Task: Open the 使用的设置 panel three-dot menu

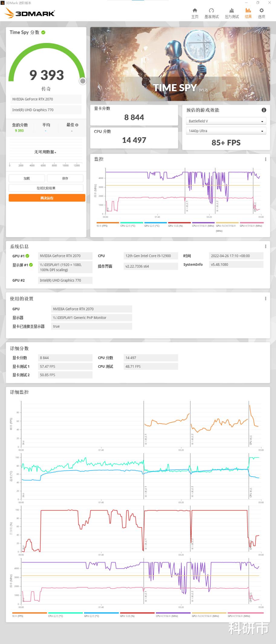Action: coord(266,299)
